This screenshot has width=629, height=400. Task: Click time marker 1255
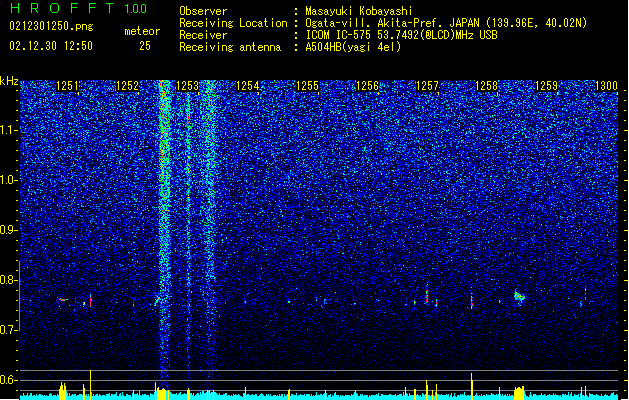[307, 85]
